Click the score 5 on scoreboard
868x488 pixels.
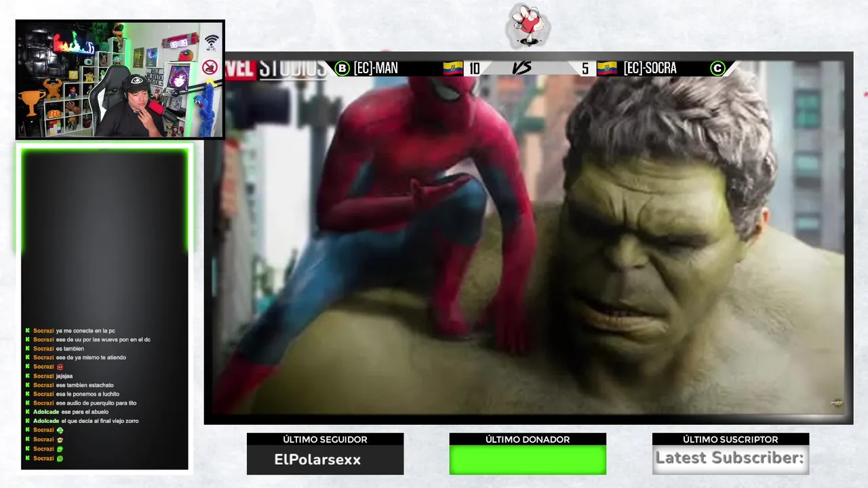[x=585, y=68]
